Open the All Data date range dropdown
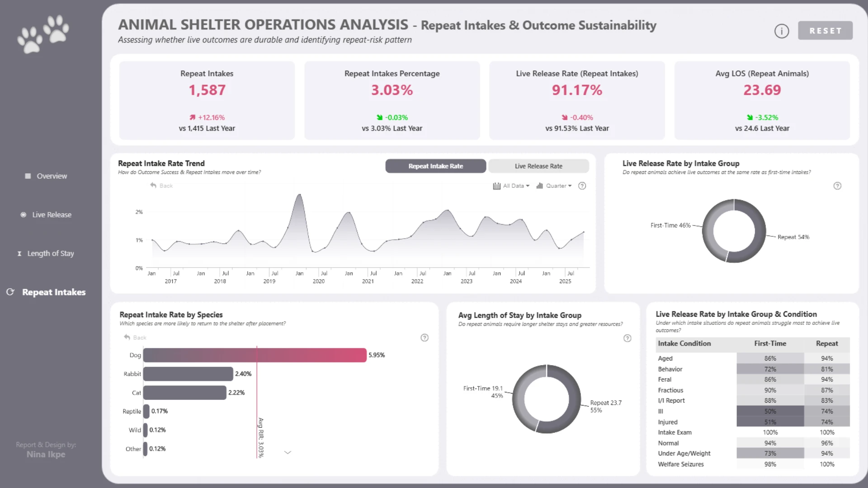 [511, 186]
